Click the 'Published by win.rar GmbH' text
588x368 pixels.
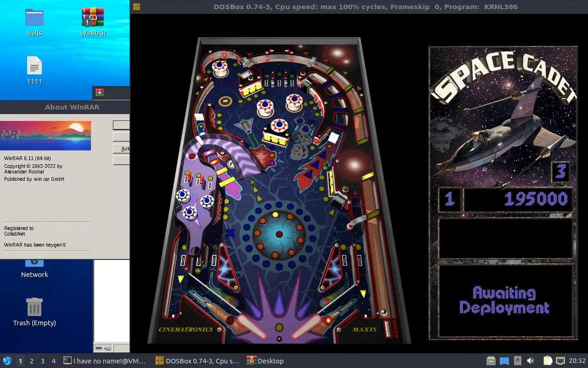coord(34,179)
